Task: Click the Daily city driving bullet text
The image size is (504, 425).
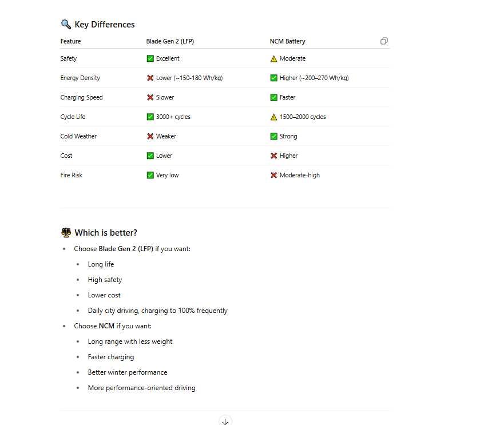Action: pos(157,311)
